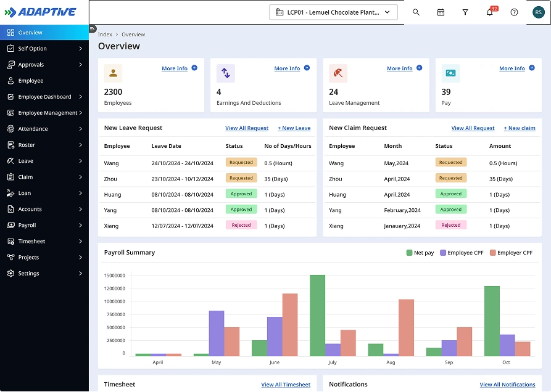Screen dimensions: 551x392
Task: Expand the Payroll sidebar menu
Action: pos(44,226)
